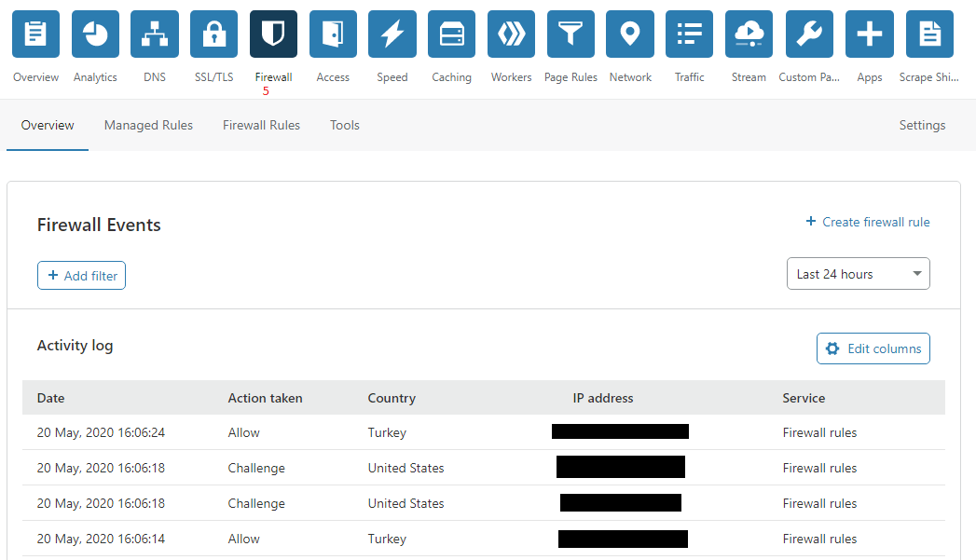The width and height of the screenshot is (976, 560).
Task: Switch to the Tools tab
Action: click(345, 125)
